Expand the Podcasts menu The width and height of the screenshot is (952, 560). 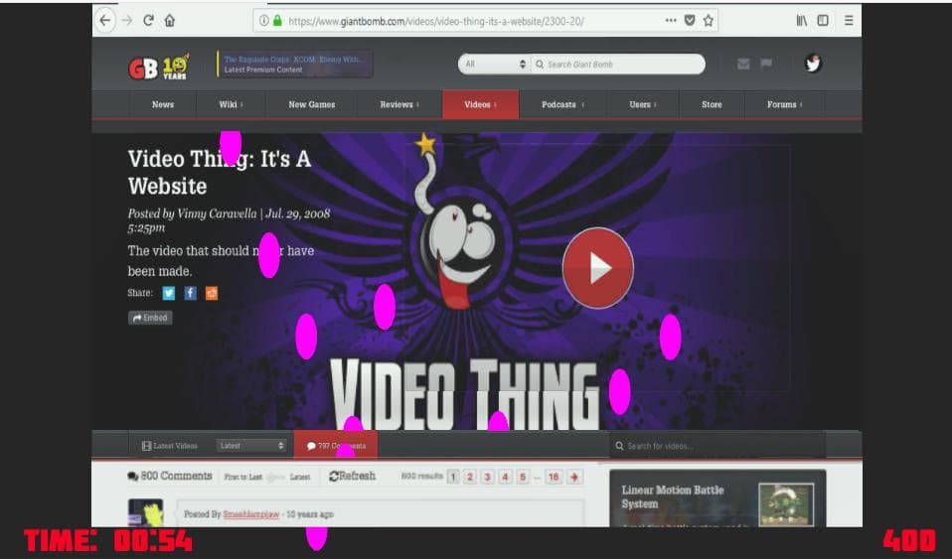(x=562, y=104)
